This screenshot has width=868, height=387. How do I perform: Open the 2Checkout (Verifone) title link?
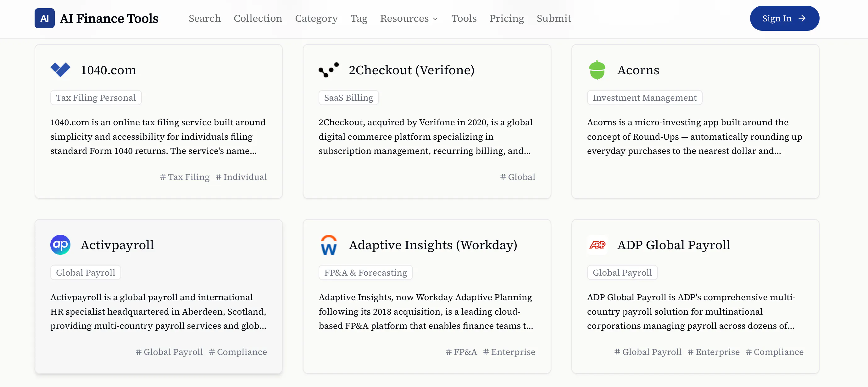pos(411,70)
